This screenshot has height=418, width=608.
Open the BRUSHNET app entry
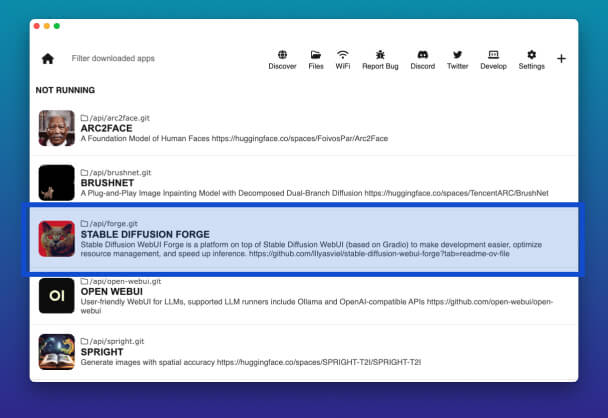tap(106, 184)
